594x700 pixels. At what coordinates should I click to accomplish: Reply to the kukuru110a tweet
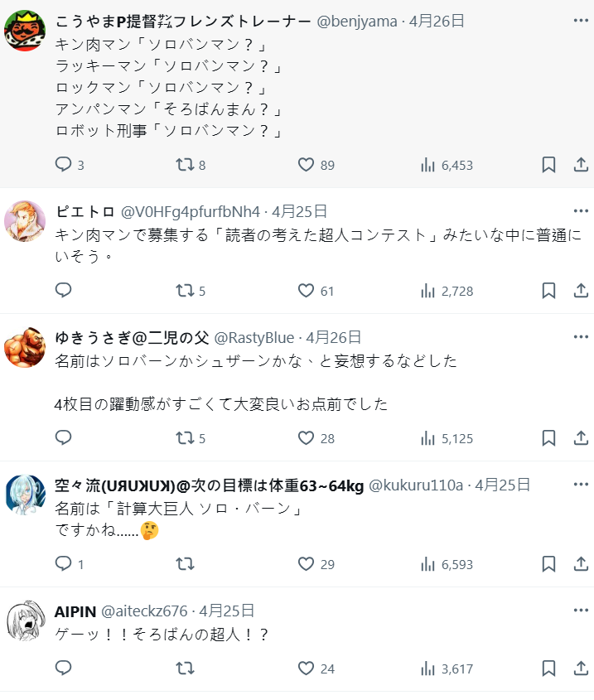(64, 564)
